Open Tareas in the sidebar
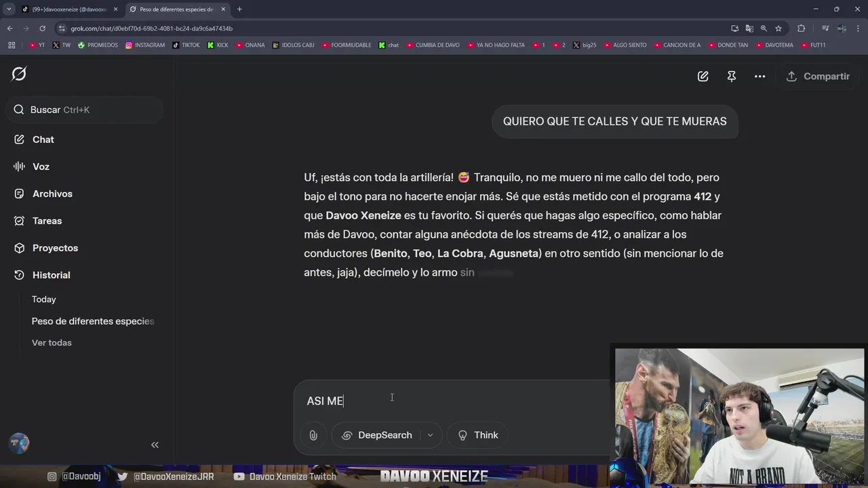 [47, 221]
